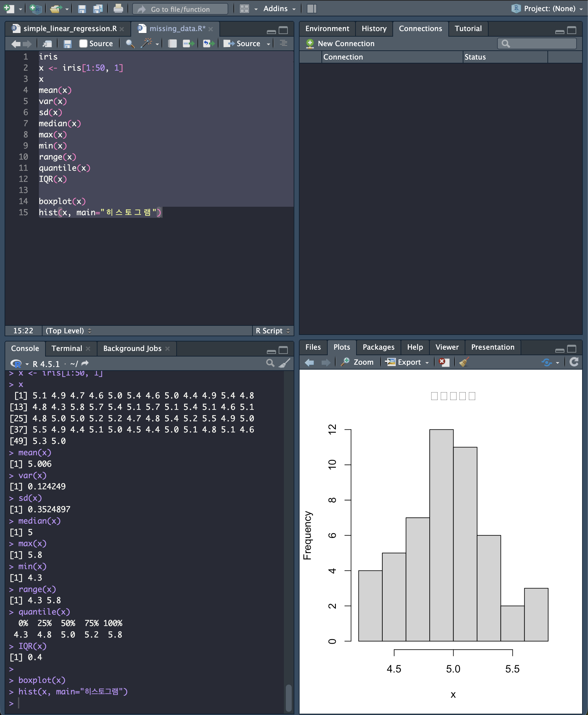Image resolution: width=588 pixels, height=715 pixels.
Task: Remove the current plot with red X icon
Action: (443, 362)
